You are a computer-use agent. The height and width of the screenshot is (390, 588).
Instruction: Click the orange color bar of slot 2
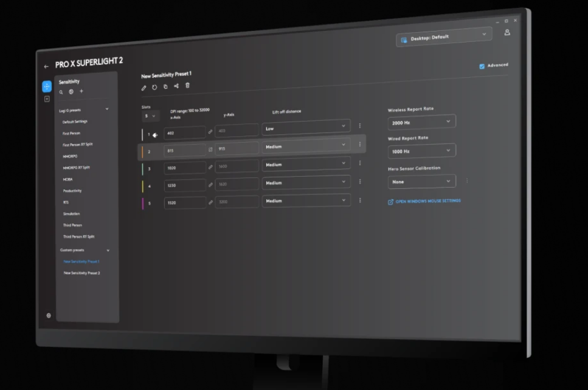click(142, 151)
